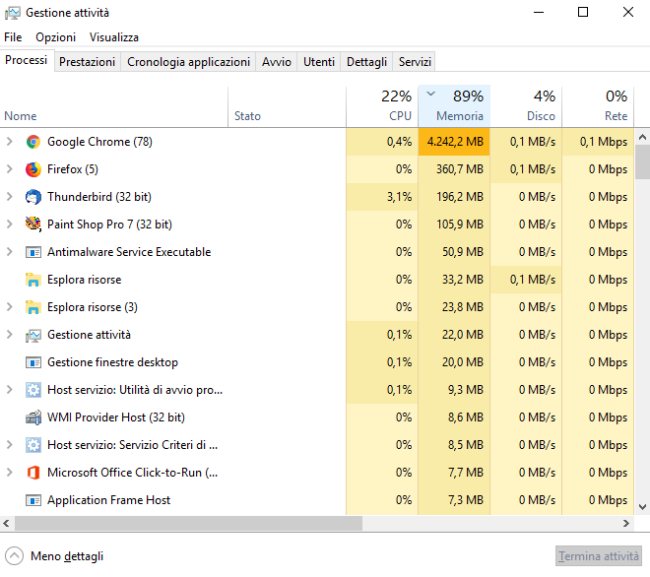Expand the Thunderbird (32 bit) process
650x577 pixels.
tap(9, 197)
